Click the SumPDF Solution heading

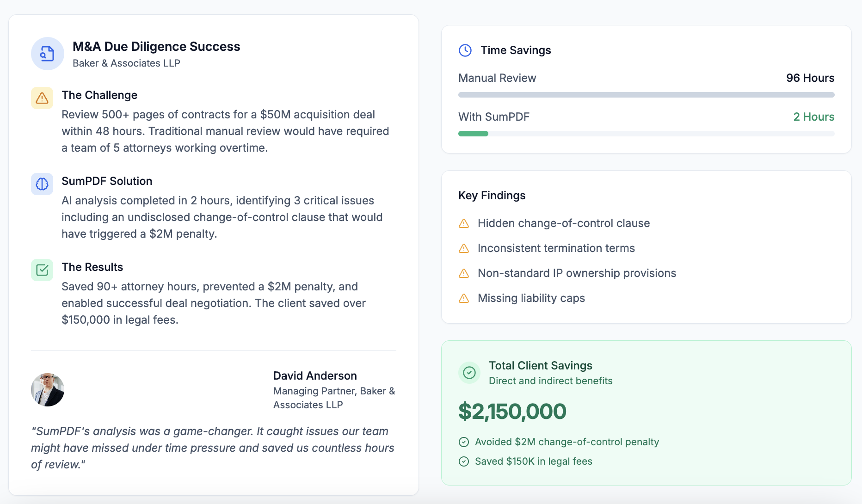pyautogui.click(x=107, y=181)
